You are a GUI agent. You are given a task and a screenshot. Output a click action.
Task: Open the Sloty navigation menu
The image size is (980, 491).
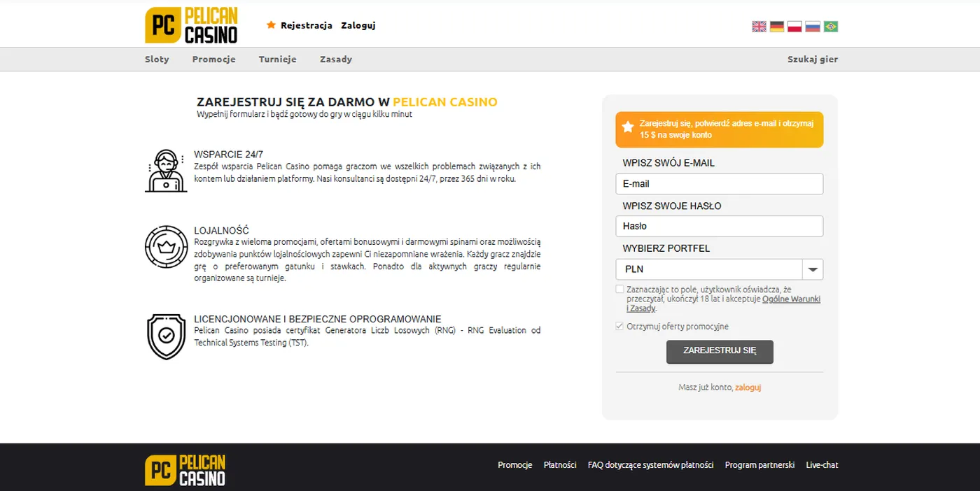157,59
